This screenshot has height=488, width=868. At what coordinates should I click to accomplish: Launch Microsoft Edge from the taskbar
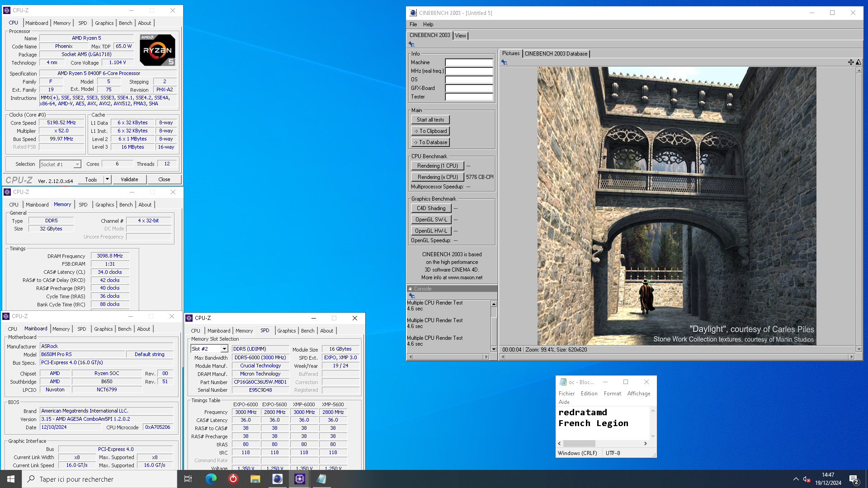point(211,479)
